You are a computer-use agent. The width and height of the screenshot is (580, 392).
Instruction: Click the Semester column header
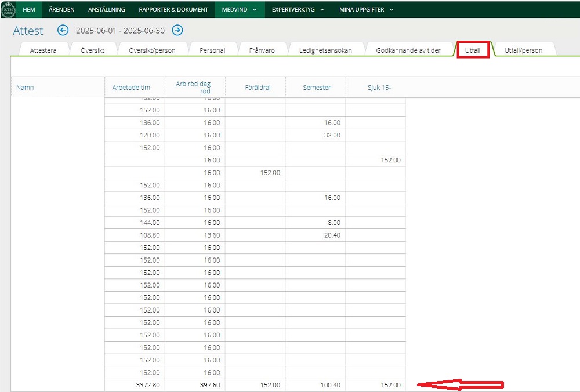click(317, 88)
